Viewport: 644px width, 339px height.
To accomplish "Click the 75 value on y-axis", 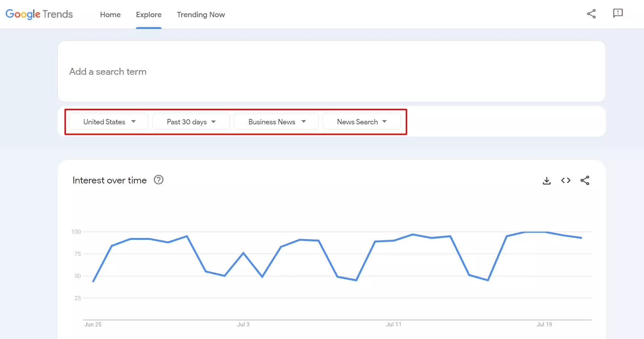I will coord(78,254).
